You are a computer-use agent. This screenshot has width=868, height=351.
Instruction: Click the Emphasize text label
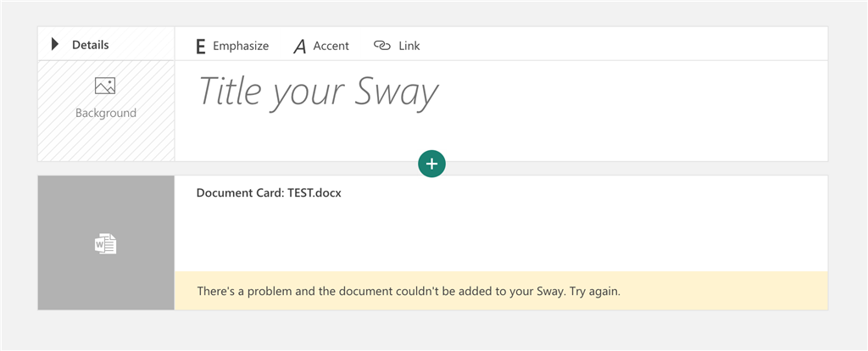click(241, 46)
